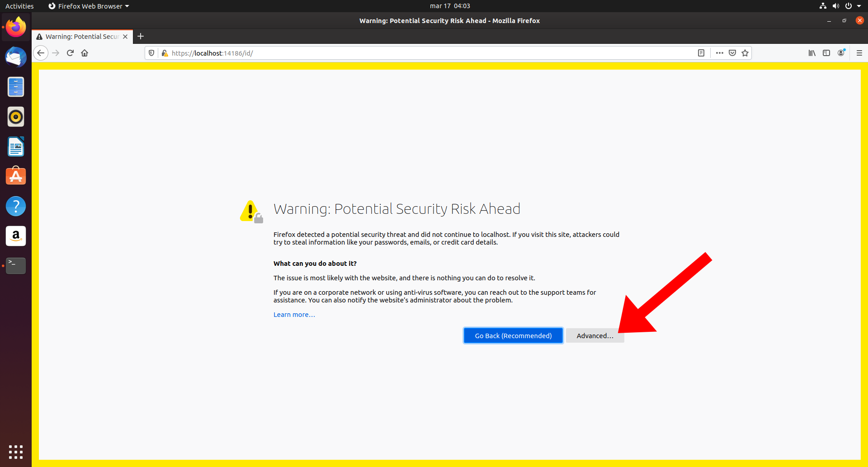The height and width of the screenshot is (467, 868).
Task: Click the forward navigation arrow
Action: pyautogui.click(x=56, y=53)
